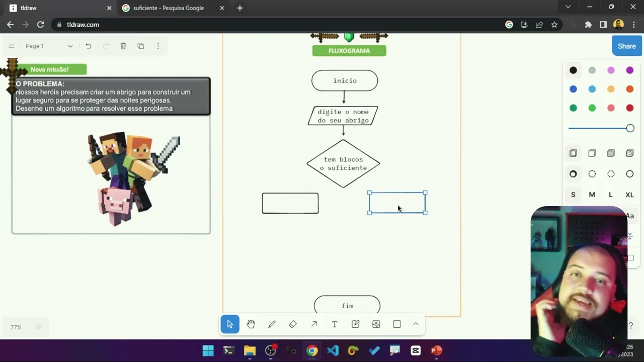Pick the light blue color swatch
This screenshot has width=644, height=362.
(x=592, y=89)
